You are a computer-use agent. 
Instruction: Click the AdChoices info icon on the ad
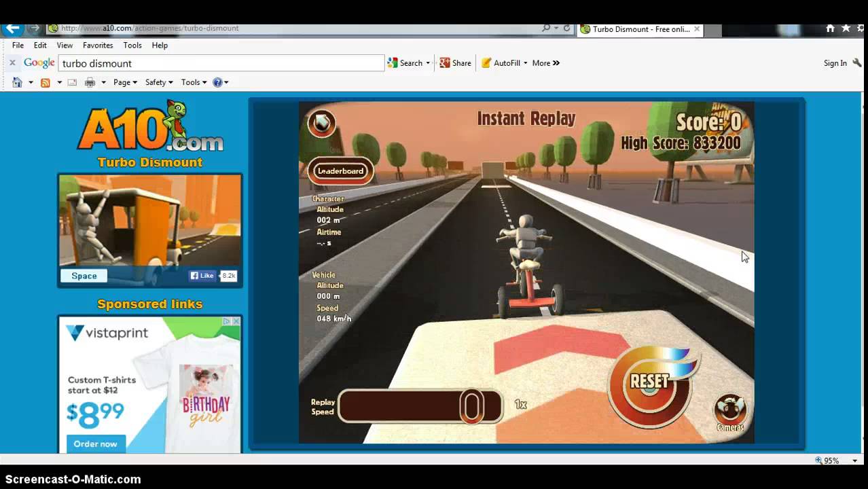click(228, 321)
